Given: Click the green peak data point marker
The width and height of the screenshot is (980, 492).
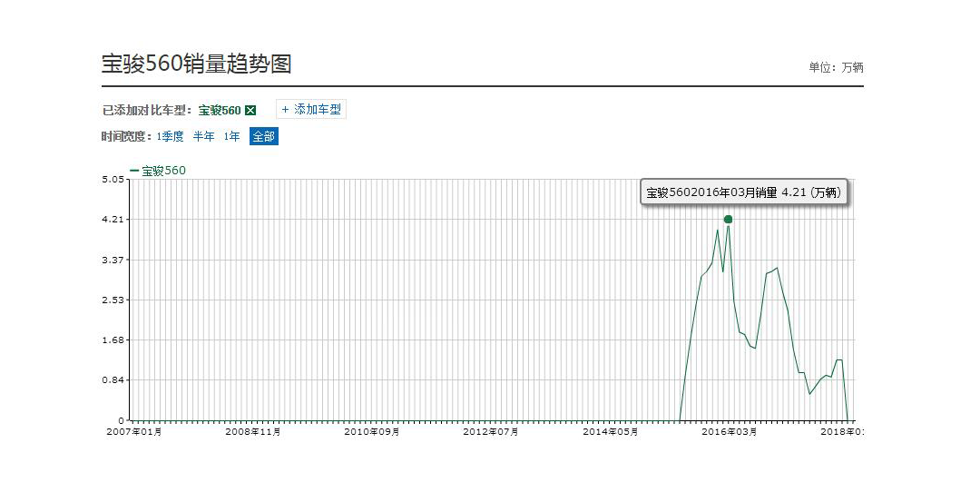Looking at the screenshot, I should coord(728,220).
